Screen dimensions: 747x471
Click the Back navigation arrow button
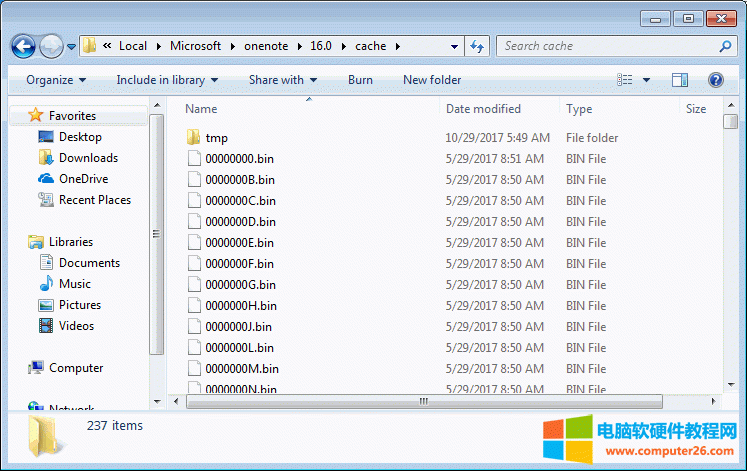click(23, 46)
